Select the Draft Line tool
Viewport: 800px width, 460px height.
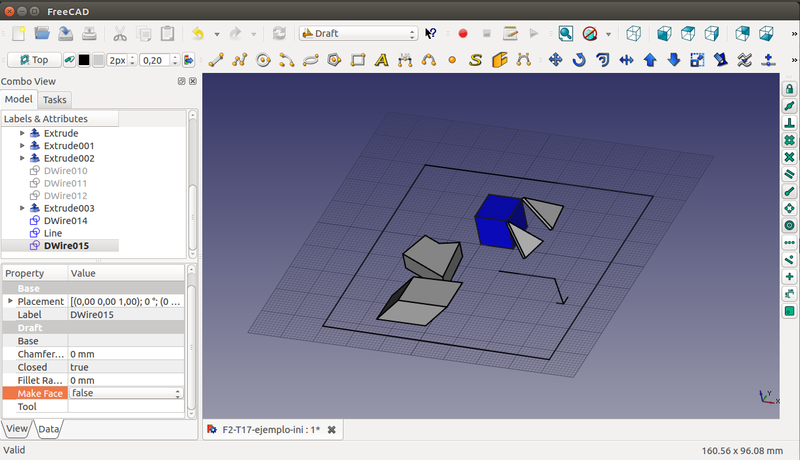click(218, 59)
